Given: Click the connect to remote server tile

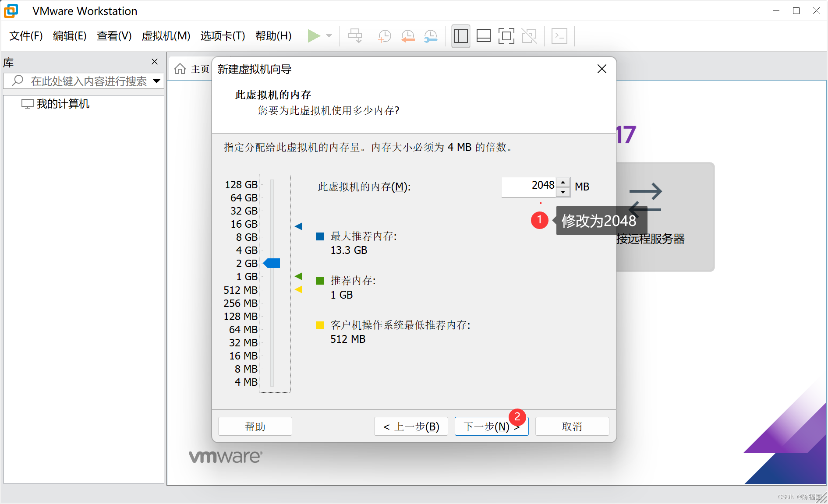Looking at the screenshot, I should 665,217.
